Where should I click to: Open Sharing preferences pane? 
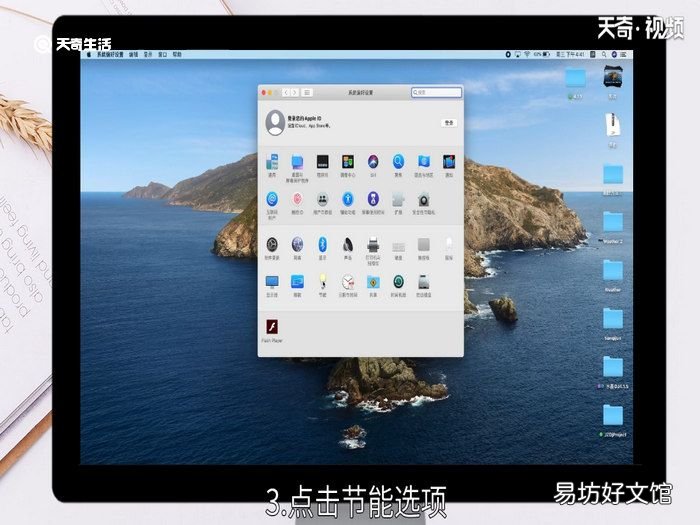373,282
